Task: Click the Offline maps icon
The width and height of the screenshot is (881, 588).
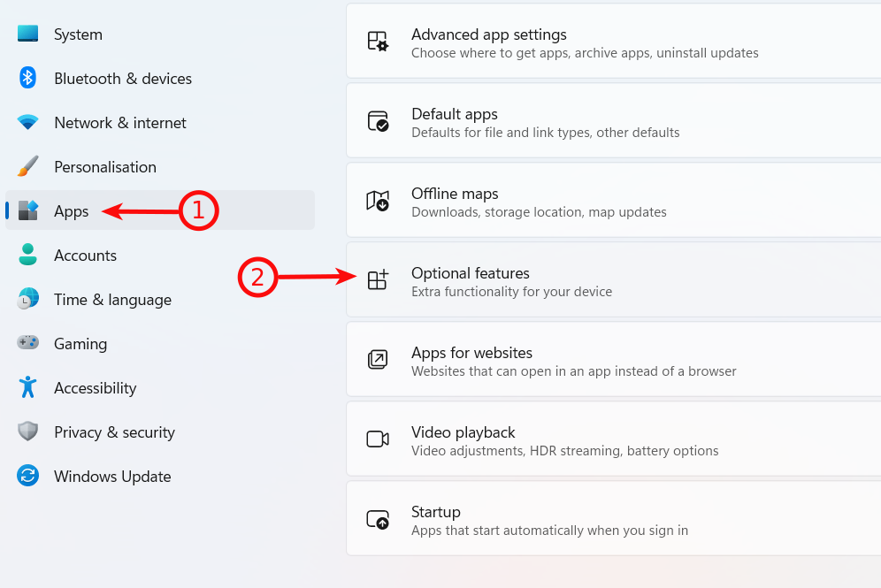Action: point(378,200)
